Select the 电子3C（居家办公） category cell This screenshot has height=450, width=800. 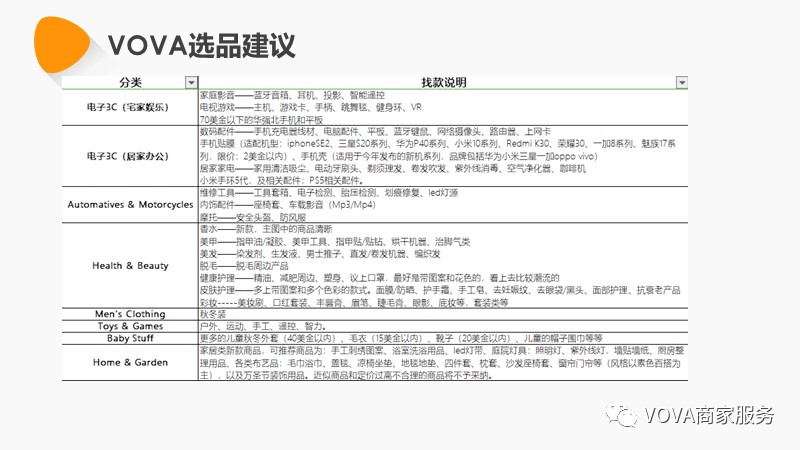130,156
